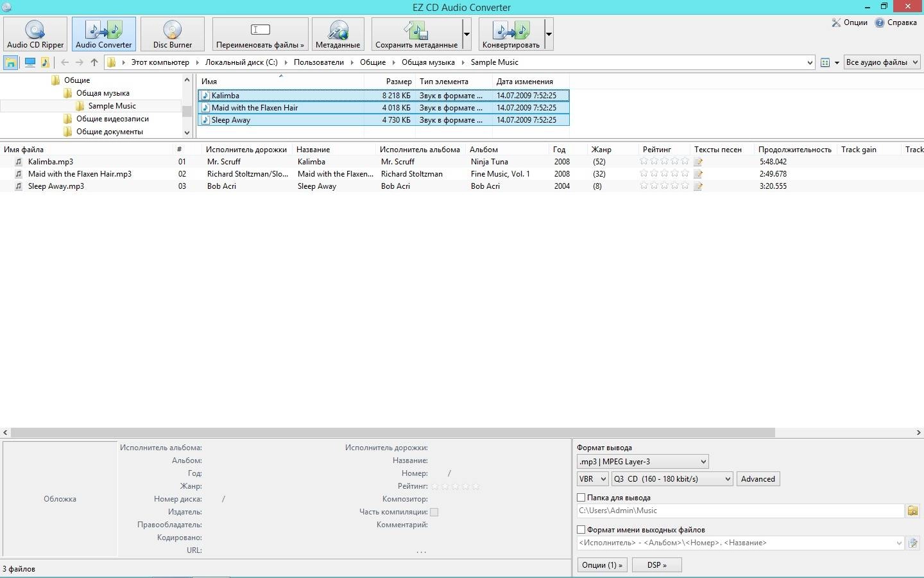
Task: Set star rating on Sleep Away.mp3 row
Action: point(664,186)
